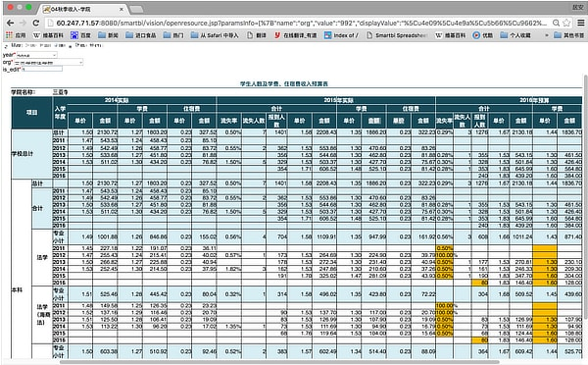Click the zoom magnifier icon in address bar
The width and height of the screenshot is (588, 365).
coord(557,23)
